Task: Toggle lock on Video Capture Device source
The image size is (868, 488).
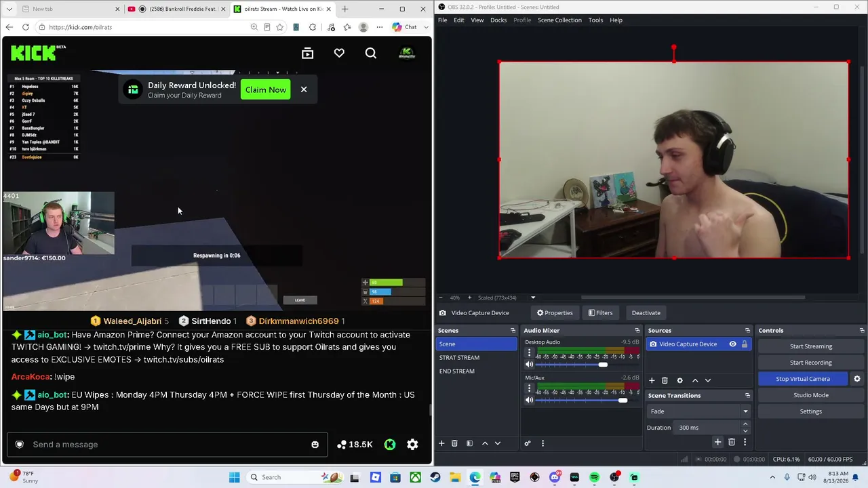Action: pos(745,344)
